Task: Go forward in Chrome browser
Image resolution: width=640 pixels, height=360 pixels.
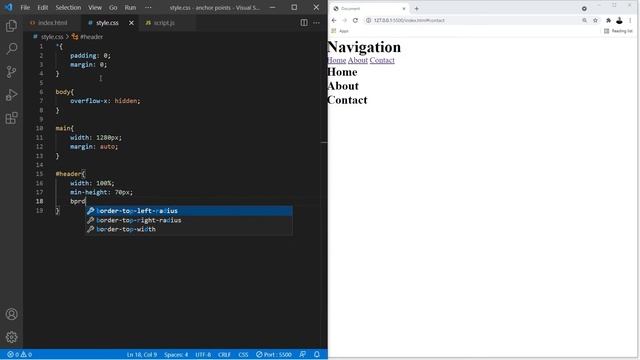Action: [x=344, y=20]
